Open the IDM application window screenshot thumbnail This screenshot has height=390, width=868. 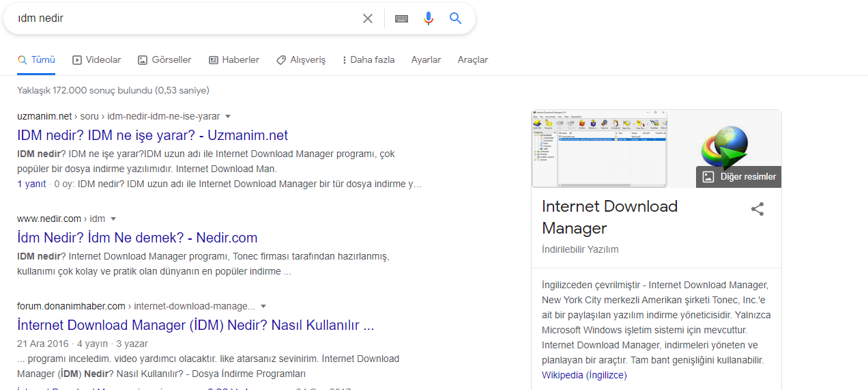[599, 148]
